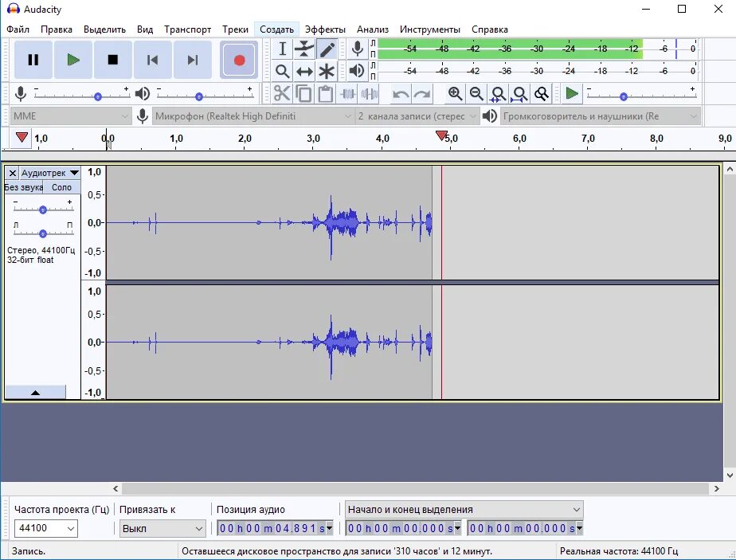Click the playback volume slider knob

coord(199,96)
